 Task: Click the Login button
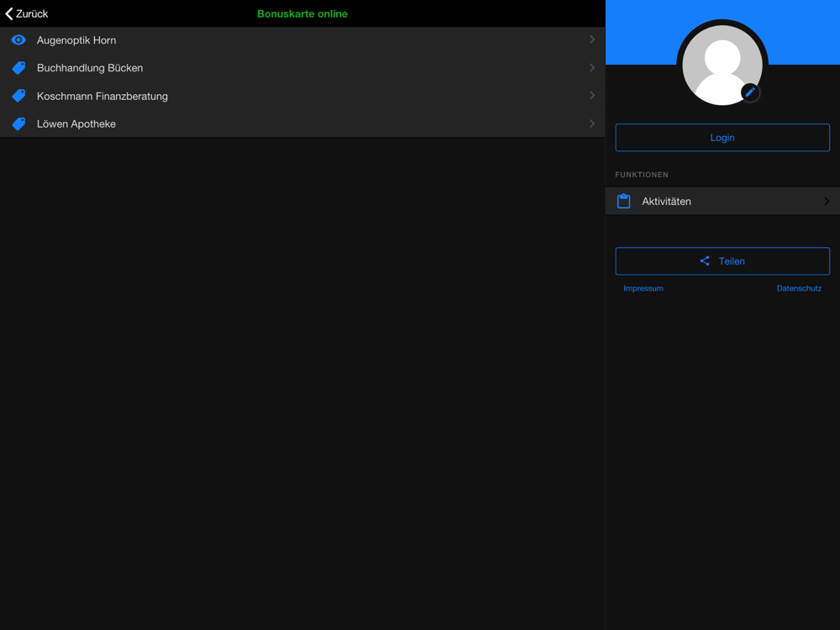722,138
